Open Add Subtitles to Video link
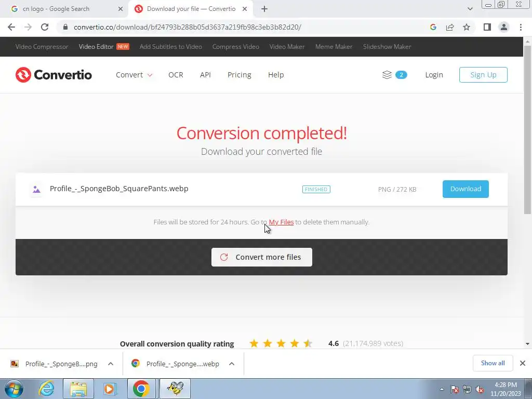The image size is (532, 399). pos(170,47)
